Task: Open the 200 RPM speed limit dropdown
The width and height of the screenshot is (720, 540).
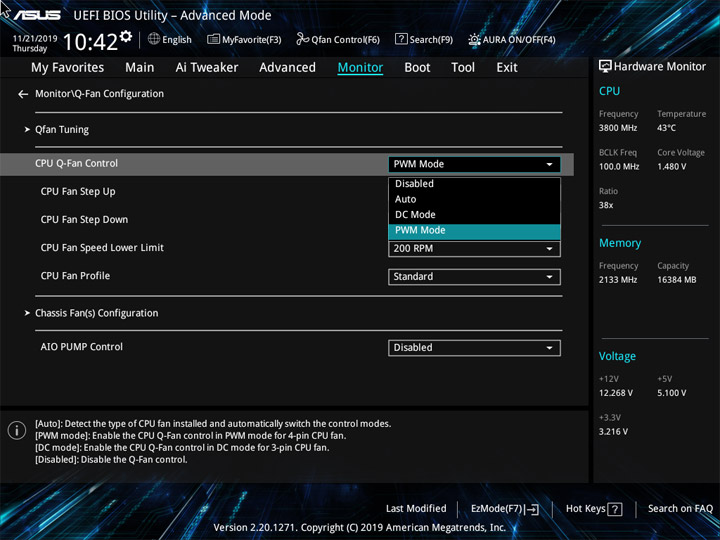Action: (x=474, y=248)
